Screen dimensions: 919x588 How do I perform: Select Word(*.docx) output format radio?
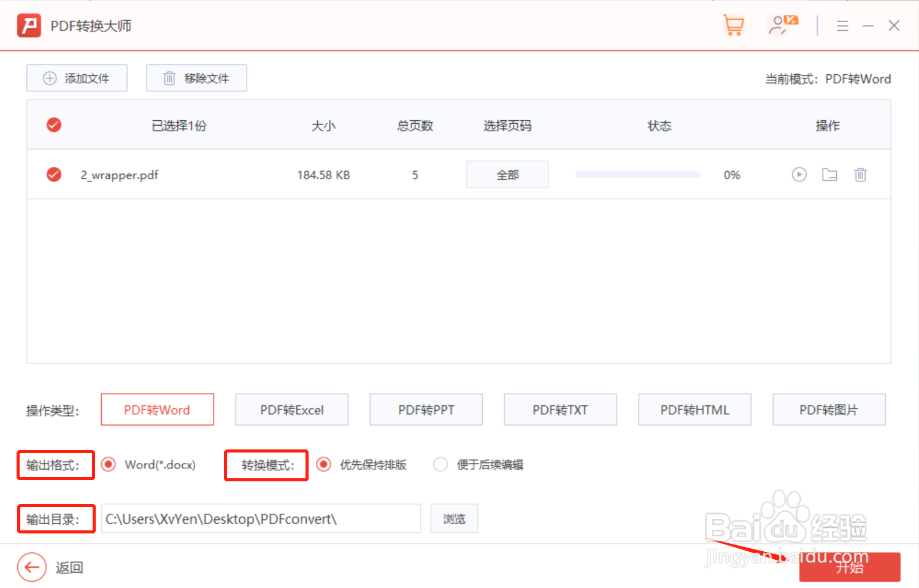coord(109,464)
